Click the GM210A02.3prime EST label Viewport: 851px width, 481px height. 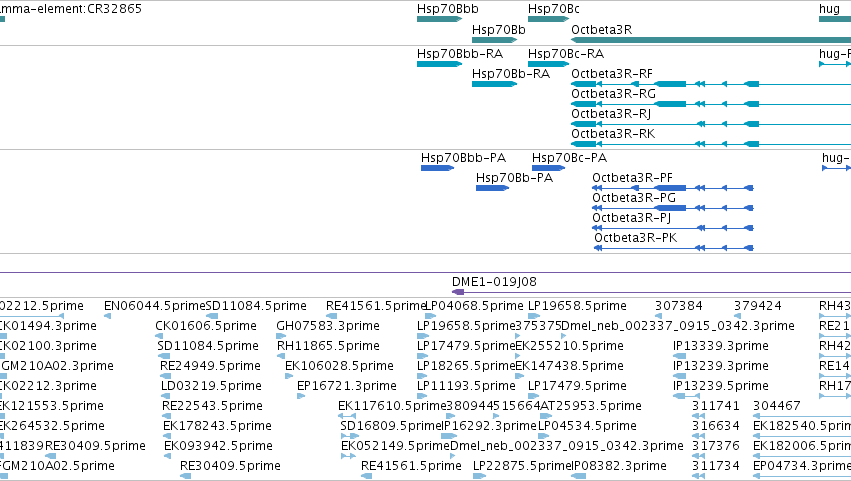(x=58, y=366)
